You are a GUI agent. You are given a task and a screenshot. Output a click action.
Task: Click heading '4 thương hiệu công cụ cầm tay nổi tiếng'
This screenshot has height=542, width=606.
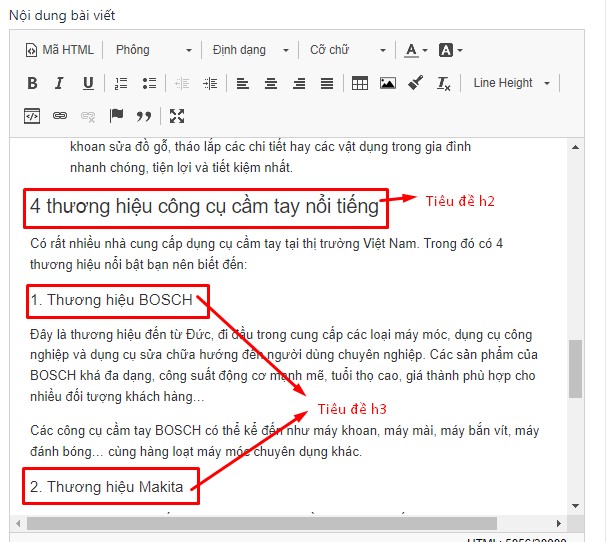click(204, 206)
